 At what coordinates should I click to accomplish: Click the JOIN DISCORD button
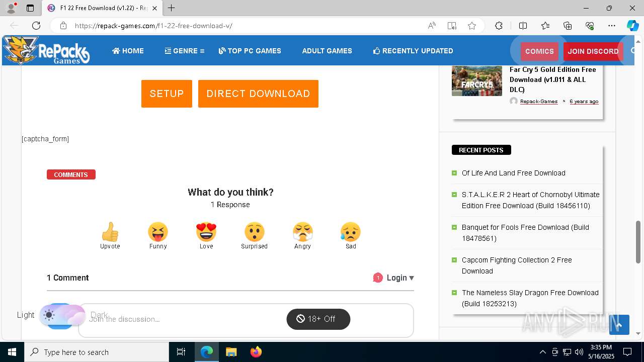pos(593,51)
